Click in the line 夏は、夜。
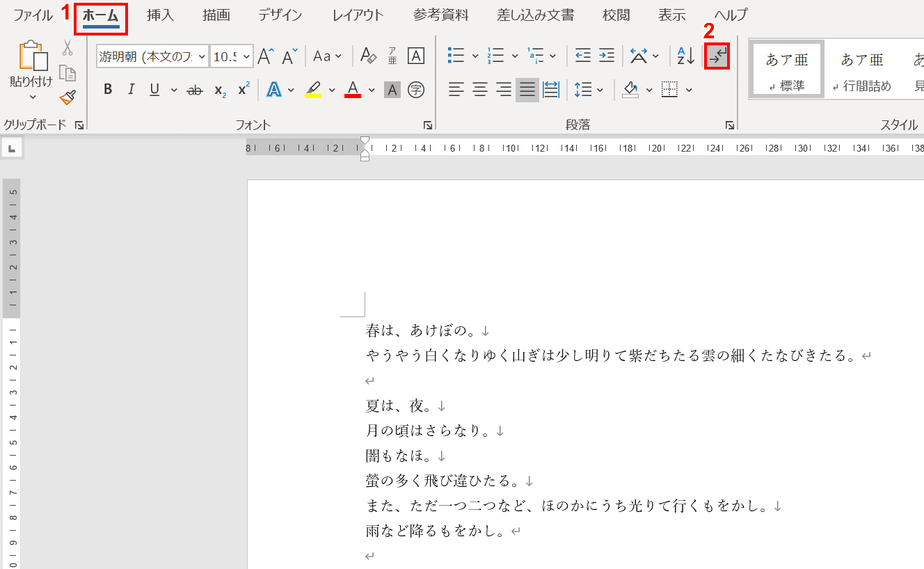 click(400, 406)
